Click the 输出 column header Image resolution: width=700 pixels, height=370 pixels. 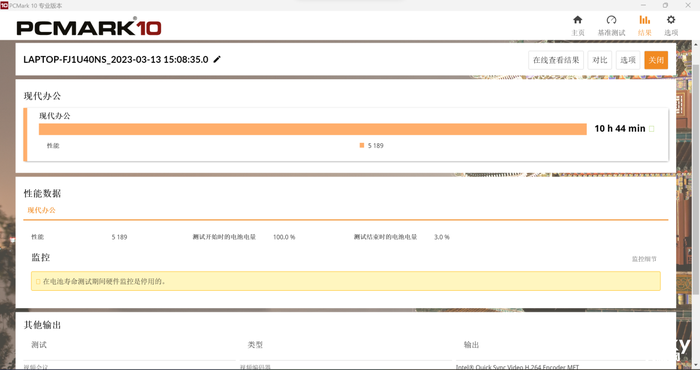pyautogui.click(x=471, y=345)
